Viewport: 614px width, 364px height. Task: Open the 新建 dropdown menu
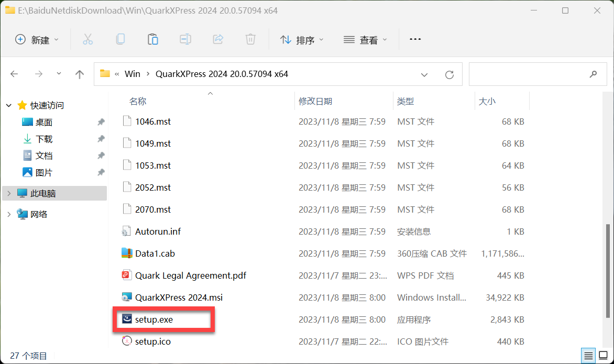point(37,40)
